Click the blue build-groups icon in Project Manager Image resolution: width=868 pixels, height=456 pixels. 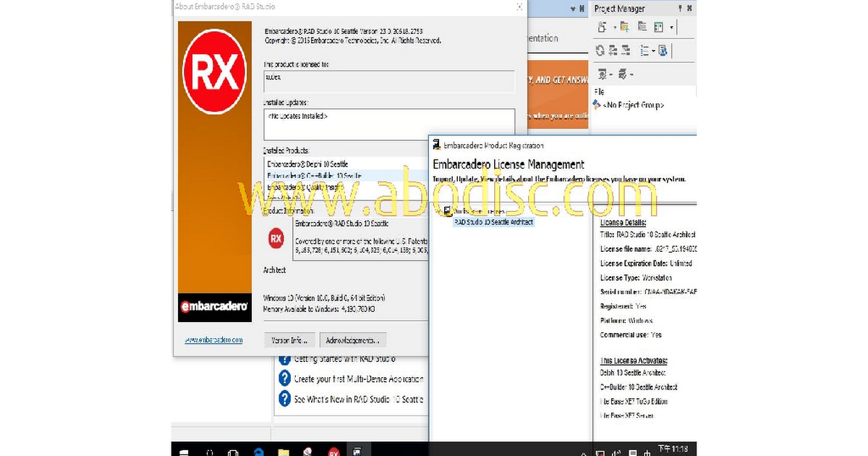click(x=663, y=51)
